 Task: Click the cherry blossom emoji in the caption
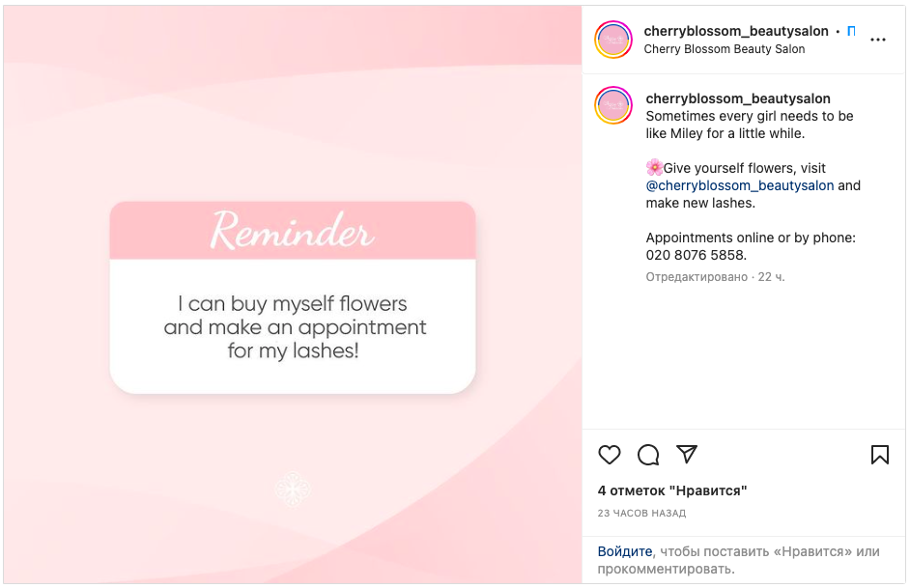tap(654, 168)
